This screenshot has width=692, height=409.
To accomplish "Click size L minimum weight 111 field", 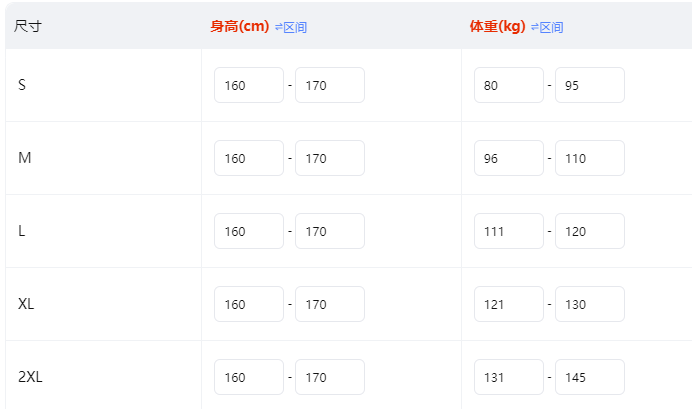I will (x=509, y=231).
